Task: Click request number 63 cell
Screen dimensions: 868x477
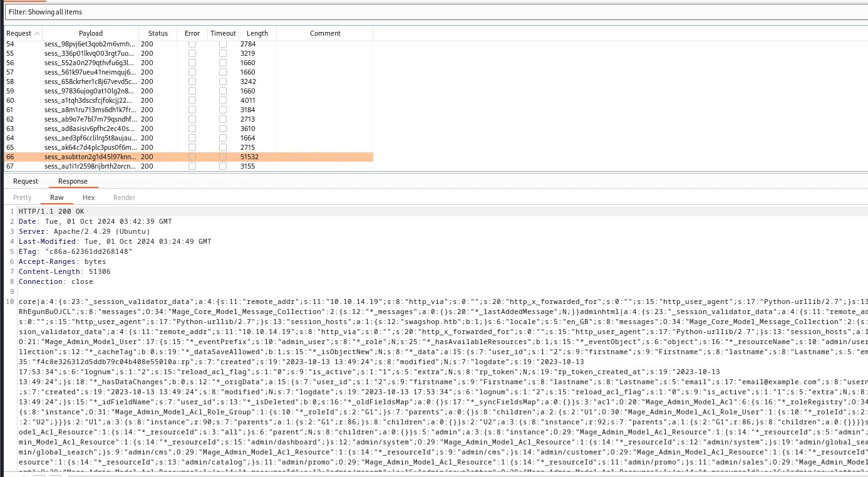Action: pyautogui.click(x=10, y=128)
